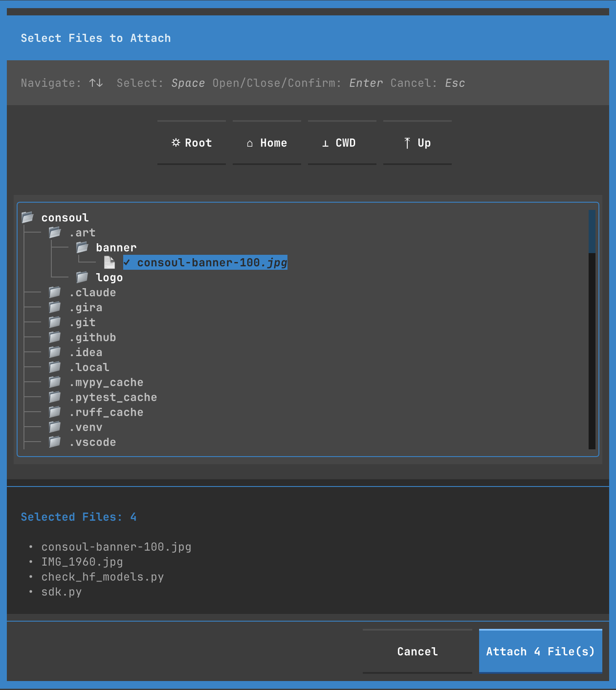The width and height of the screenshot is (616, 690).
Task: Click the banner folder icon
Action: point(82,248)
